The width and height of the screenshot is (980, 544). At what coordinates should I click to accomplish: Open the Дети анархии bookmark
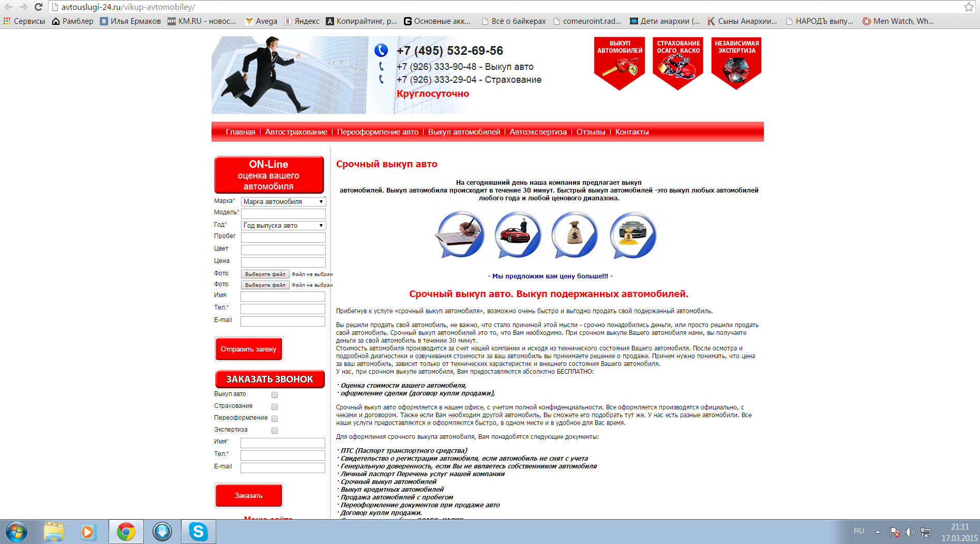(665, 21)
